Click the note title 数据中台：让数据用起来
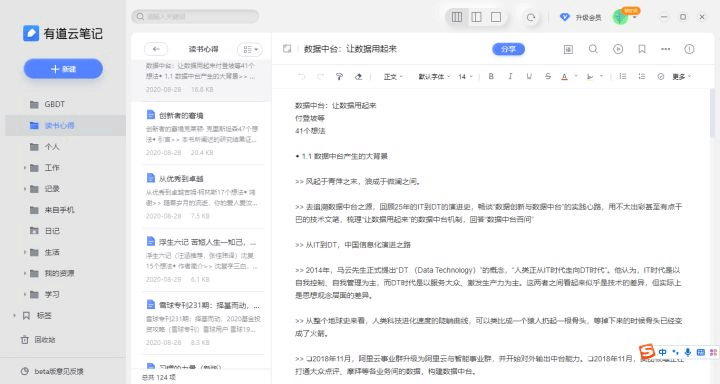Viewport: 720px width, 384px height. [350, 49]
